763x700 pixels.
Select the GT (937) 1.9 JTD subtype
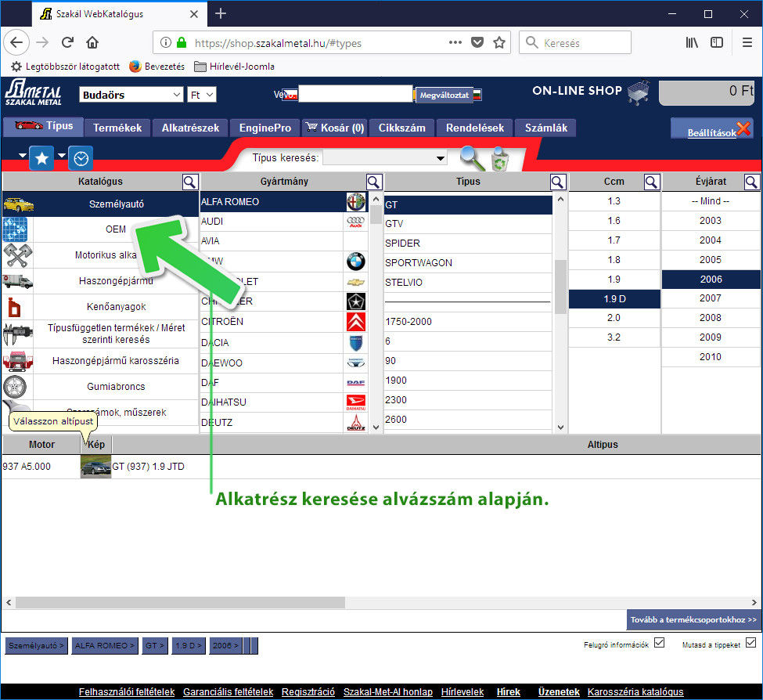click(149, 467)
